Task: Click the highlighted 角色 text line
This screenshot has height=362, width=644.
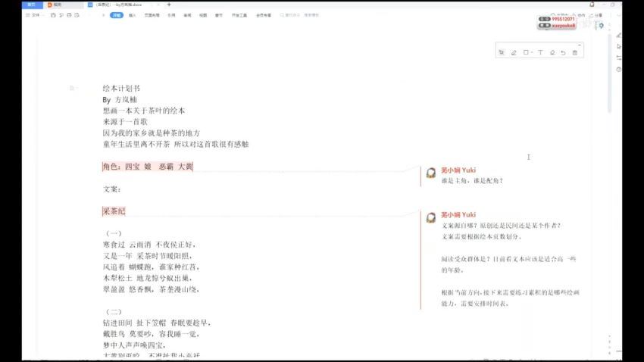Action: (x=147, y=167)
